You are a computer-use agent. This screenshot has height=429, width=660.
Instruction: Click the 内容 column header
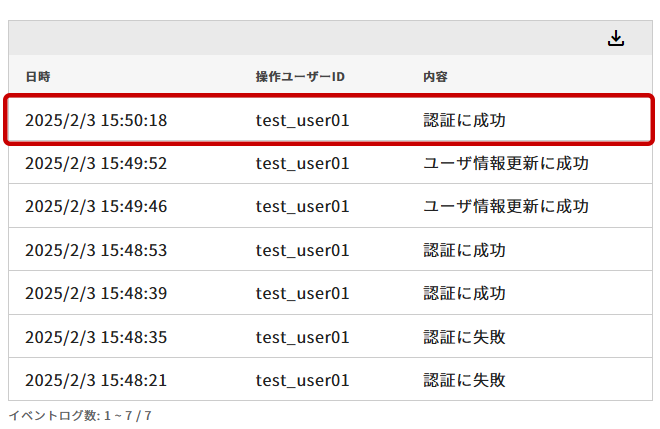(x=435, y=76)
